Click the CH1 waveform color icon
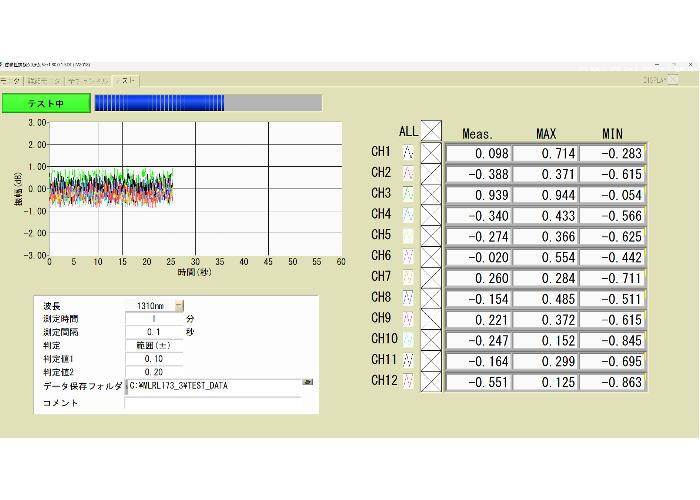The height and width of the screenshot is (500, 700). coord(408,152)
